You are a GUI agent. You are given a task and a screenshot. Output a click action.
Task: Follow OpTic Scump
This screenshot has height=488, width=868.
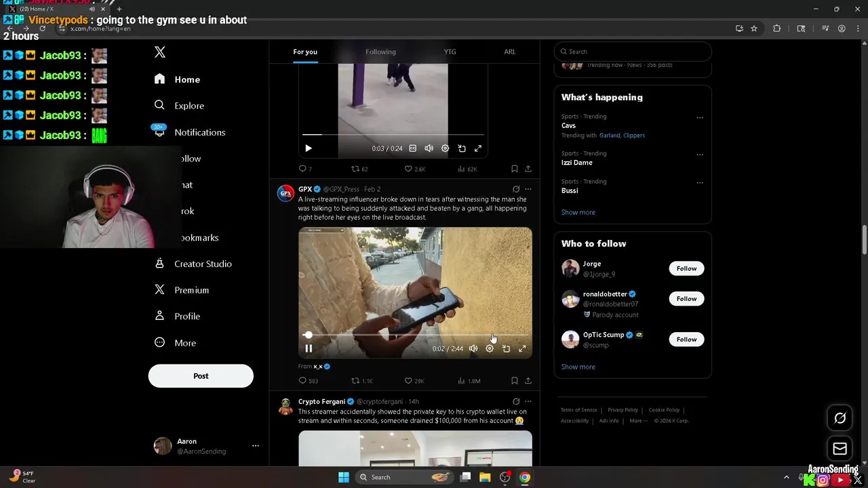[x=686, y=340]
